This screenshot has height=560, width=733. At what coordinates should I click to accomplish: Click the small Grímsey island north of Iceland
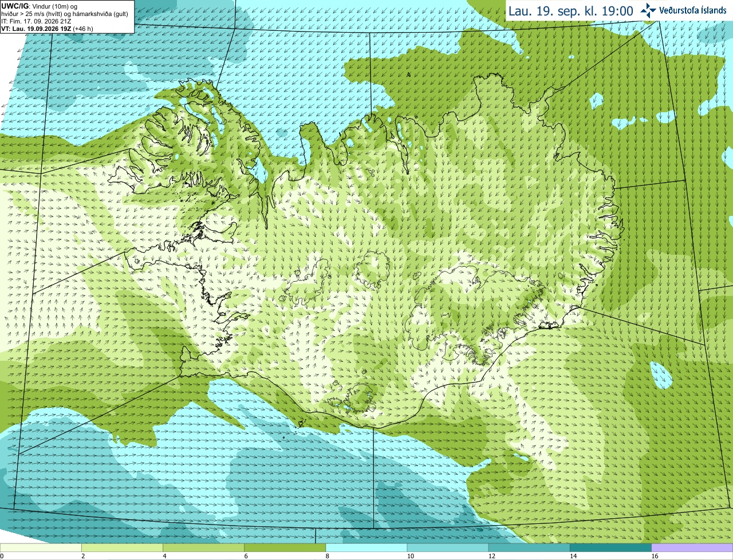coord(409,74)
